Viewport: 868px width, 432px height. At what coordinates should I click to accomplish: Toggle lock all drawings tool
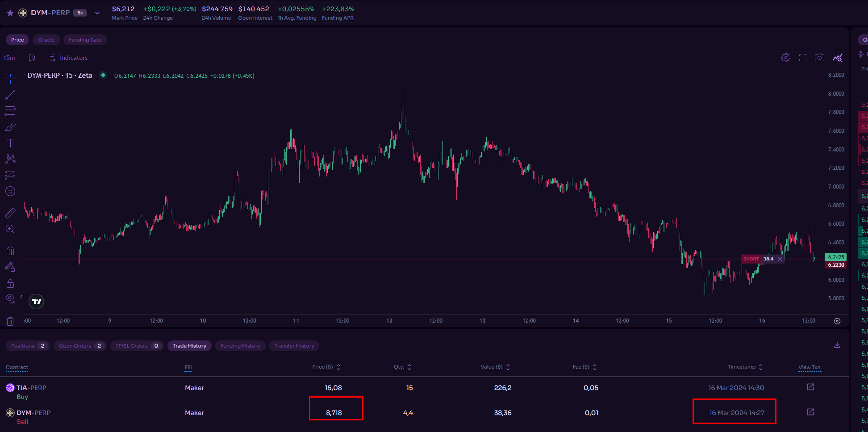coord(10,283)
